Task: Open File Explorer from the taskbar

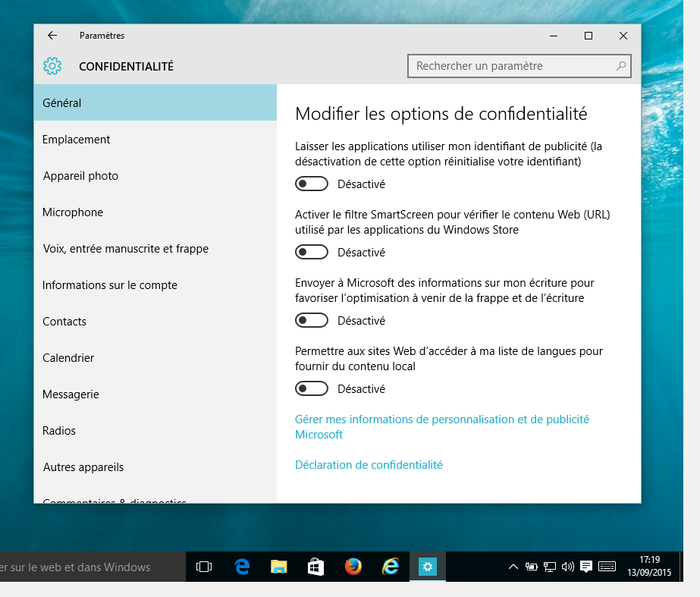Action: pos(279,567)
